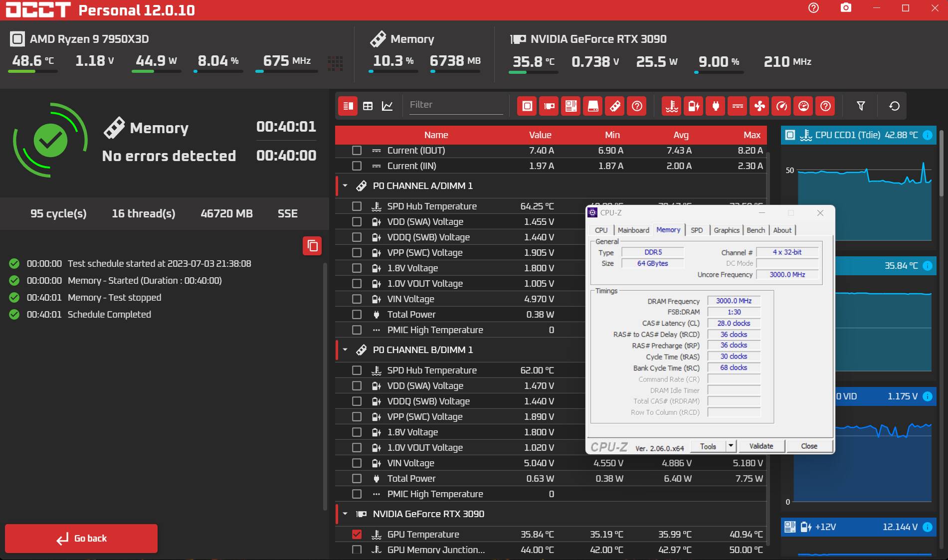Click the sensor Filter text field
This screenshot has height=560, width=948.
[x=456, y=105]
